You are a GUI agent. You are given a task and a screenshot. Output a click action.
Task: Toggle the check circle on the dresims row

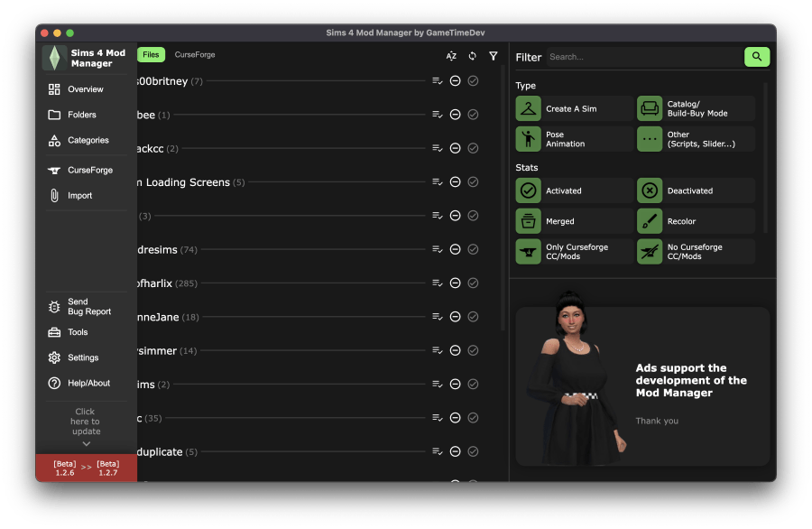point(473,249)
